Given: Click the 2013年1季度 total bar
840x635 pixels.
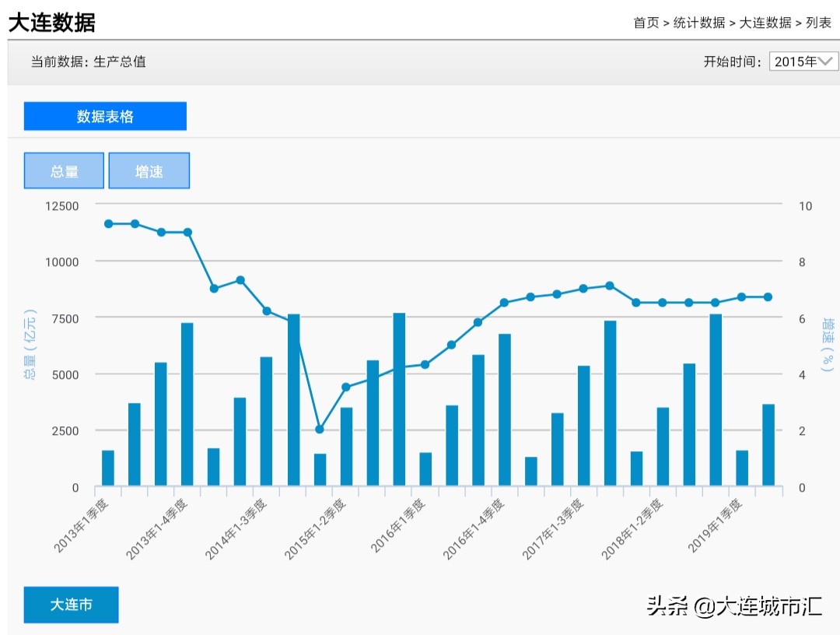Looking at the screenshot, I should (x=108, y=468).
